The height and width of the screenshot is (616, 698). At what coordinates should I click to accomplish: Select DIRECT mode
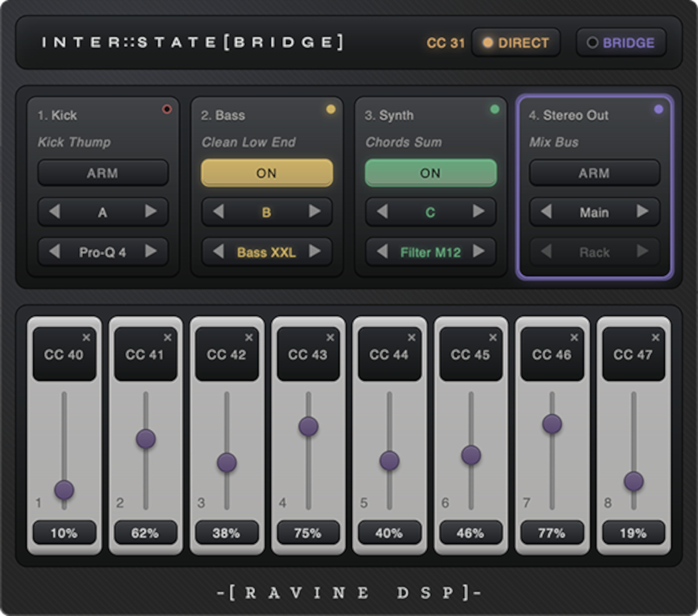516,42
